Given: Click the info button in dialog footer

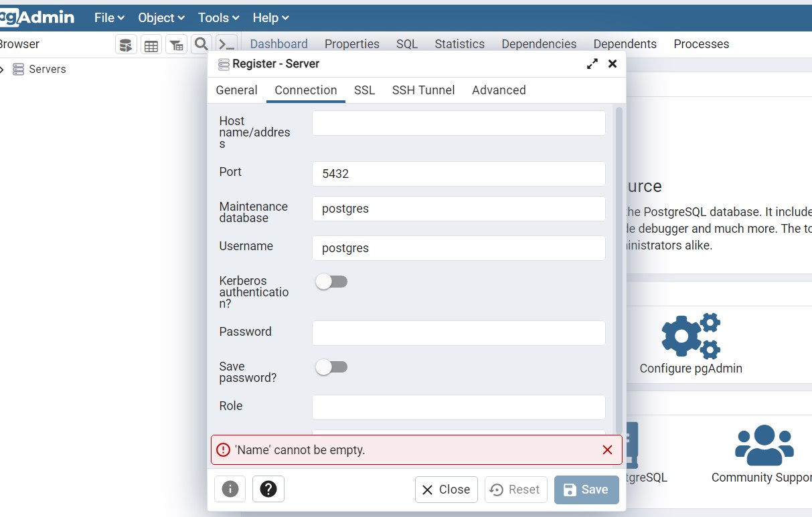Looking at the screenshot, I should (230, 489).
